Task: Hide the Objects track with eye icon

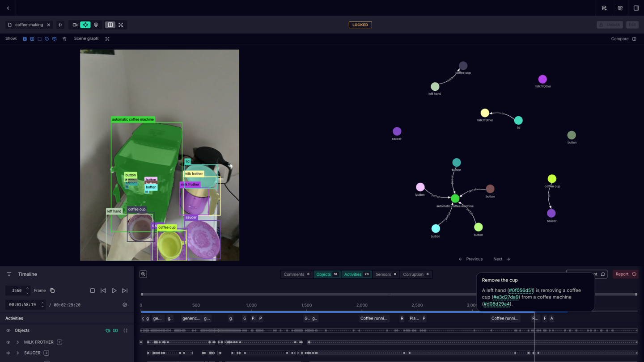Action: click(8, 331)
